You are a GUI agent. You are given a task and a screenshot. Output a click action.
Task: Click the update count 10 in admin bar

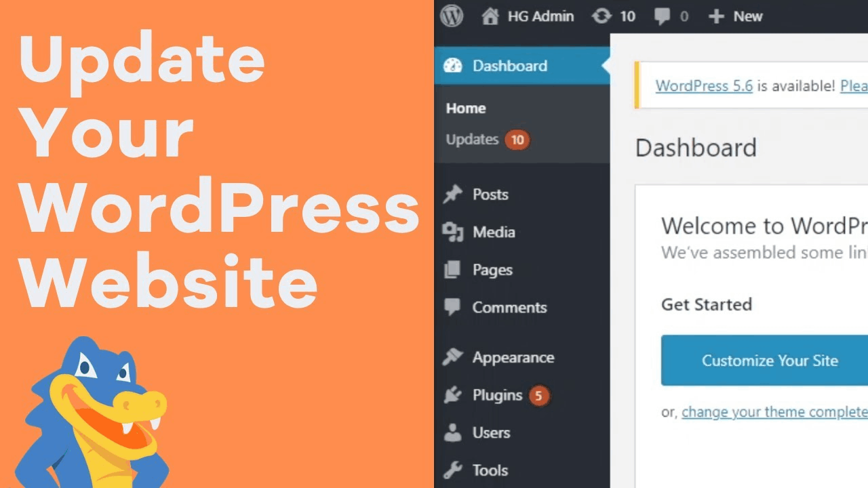(627, 17)
